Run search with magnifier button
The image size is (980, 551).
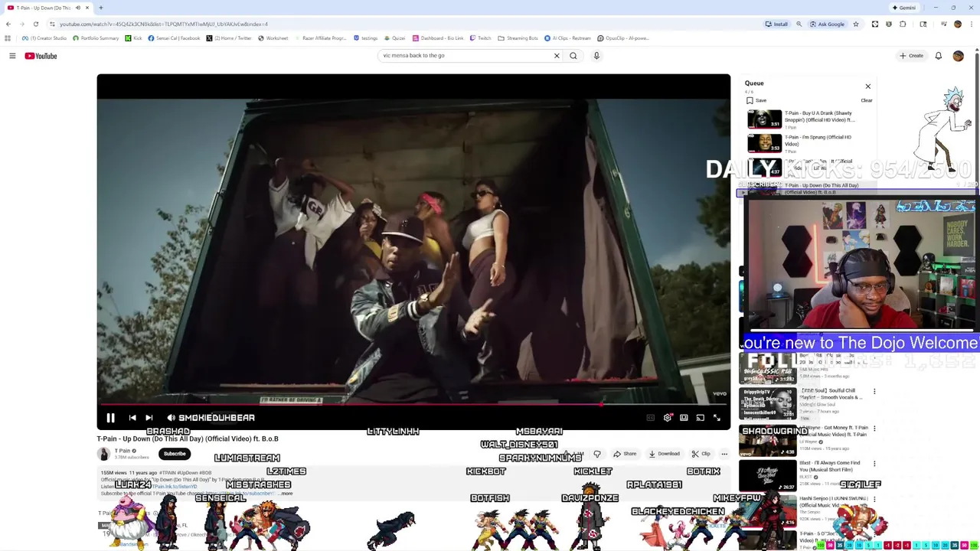pos(573,56)
